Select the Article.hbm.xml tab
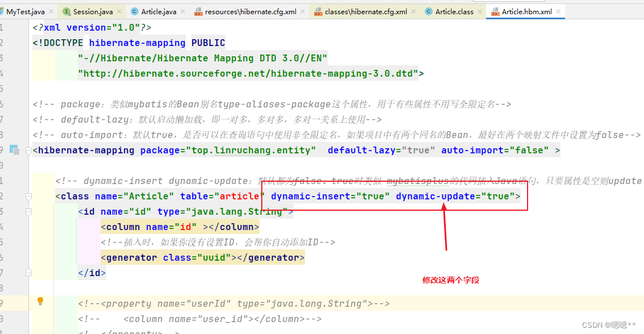This screenshot has height=334, width=644. coord(526,11)
